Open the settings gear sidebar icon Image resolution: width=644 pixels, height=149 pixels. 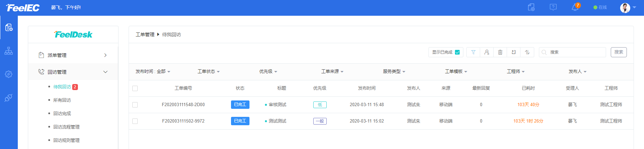(x=9, y=74)
